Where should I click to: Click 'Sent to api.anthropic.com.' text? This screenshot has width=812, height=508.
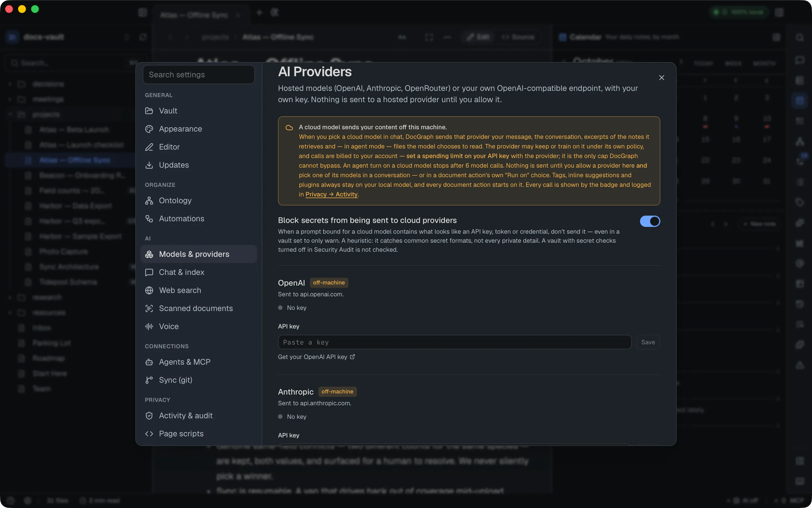click(315, 403)
